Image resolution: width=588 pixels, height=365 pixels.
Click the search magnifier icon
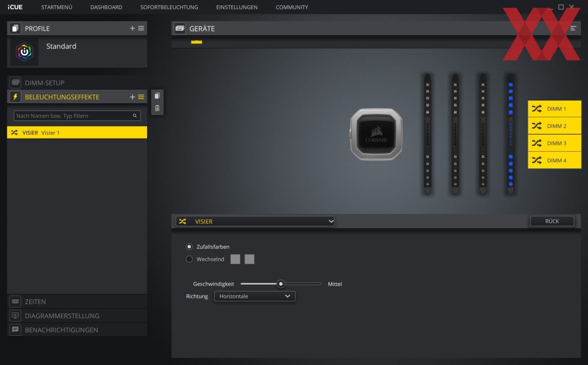pyautogui.click(x=135, y=116)
